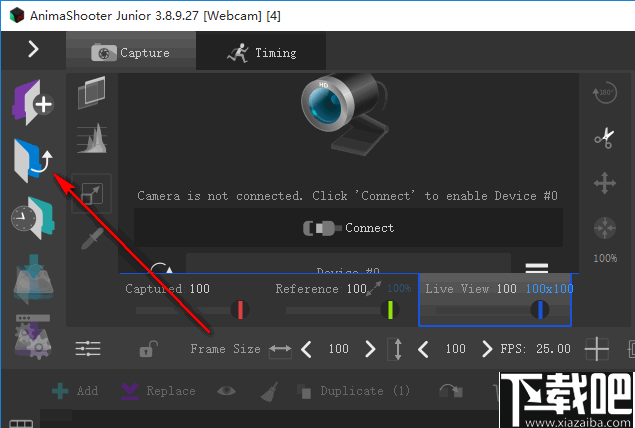
Task: Select the scissors crop tool
Action: pos(605,138)
